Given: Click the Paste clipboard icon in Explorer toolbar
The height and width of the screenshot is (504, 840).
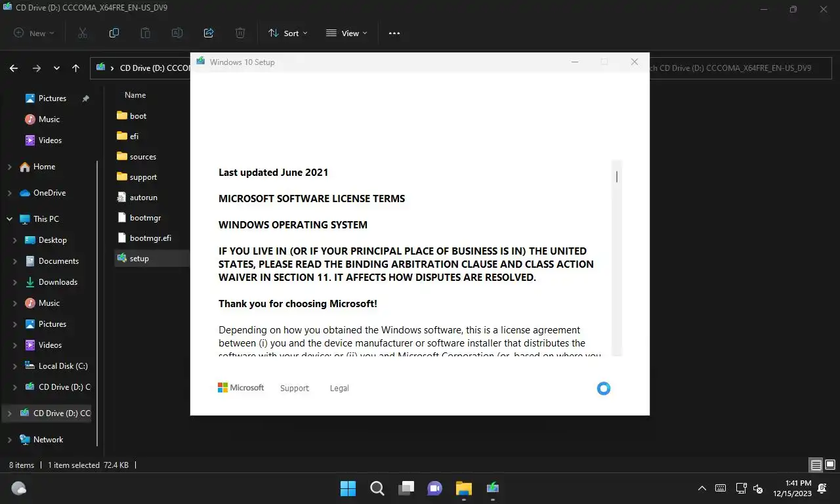Looking at the screenshot, I should (146, 33).
